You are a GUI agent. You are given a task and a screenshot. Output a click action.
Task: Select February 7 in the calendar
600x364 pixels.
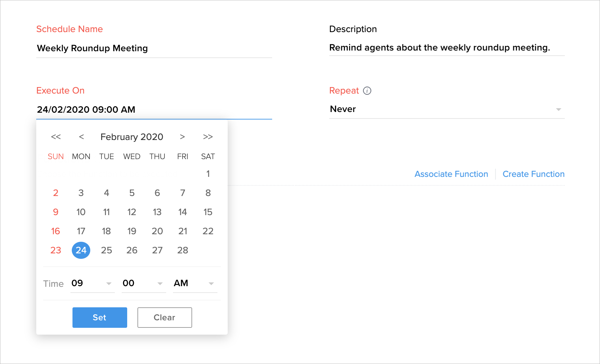click(183, 193)
